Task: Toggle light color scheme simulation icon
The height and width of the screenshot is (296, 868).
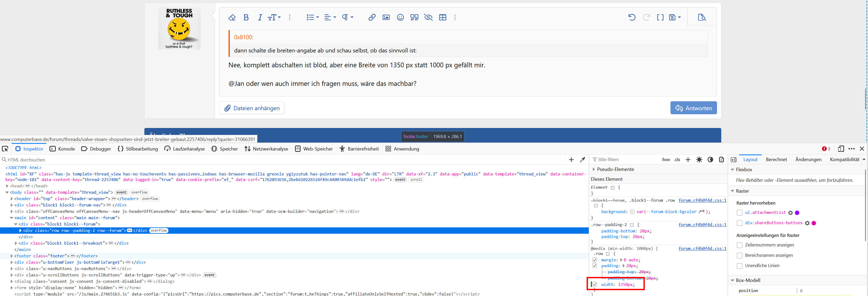Action: click(x=699, y=160)
